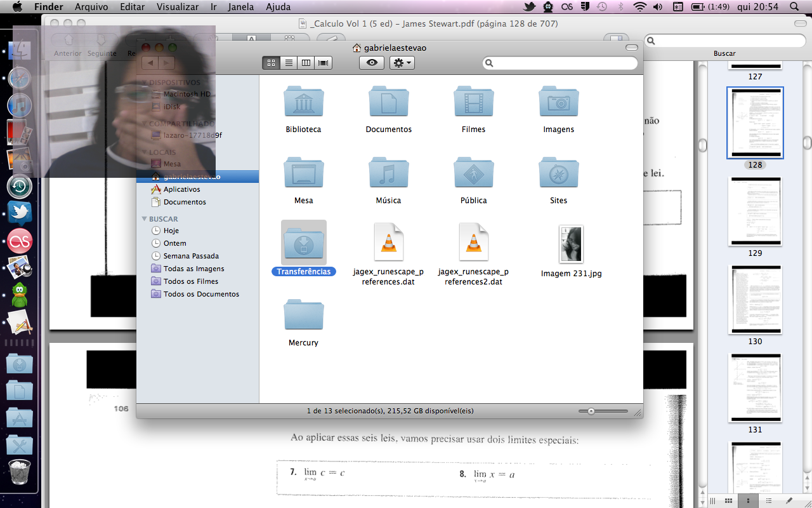
Task: Select page 130 thumbnail in the PDF sidebar
Action: 755,300
